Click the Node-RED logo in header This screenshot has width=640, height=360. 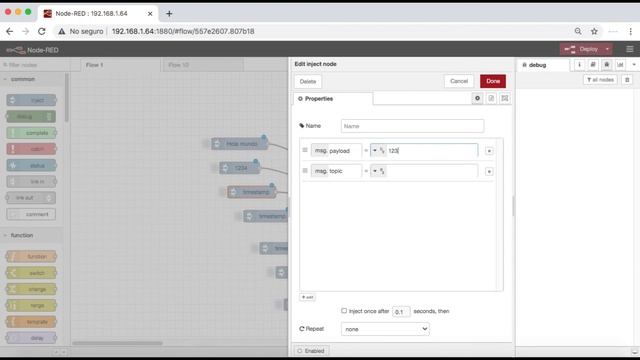tap(16, 50)
